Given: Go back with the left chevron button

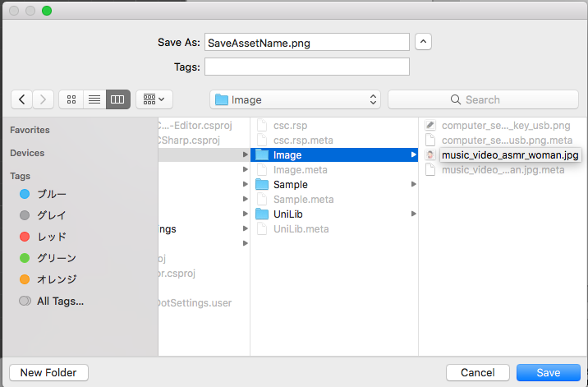Looking at the screenshot, I should [x=21, y=99].
